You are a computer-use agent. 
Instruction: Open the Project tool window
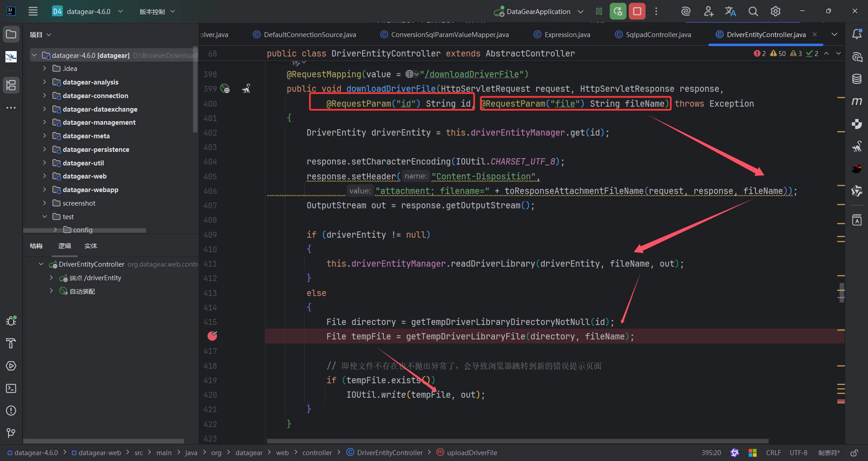[x=11, y=34]
